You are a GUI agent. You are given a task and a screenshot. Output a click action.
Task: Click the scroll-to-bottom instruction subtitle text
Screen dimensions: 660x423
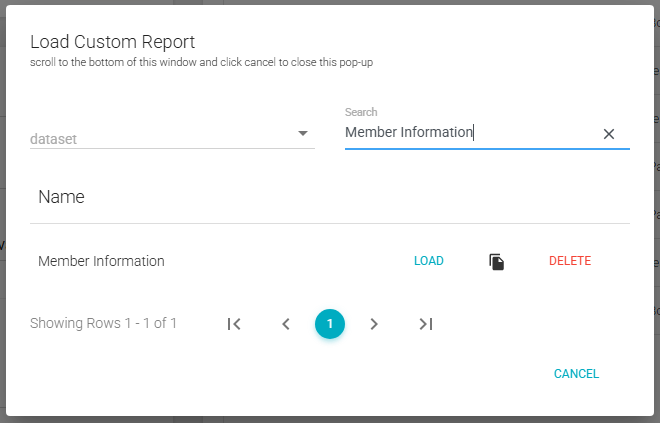[x=201, y=62]
